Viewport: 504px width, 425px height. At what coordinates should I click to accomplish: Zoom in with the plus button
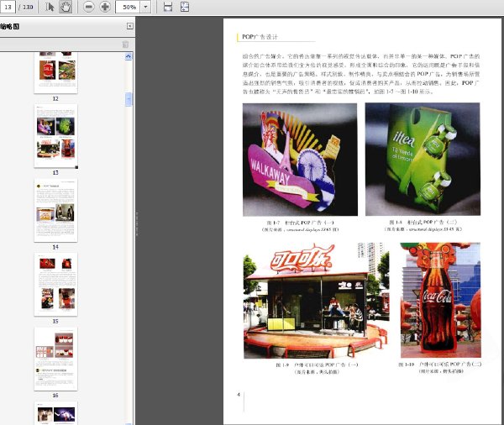pyautogui.click(x=105, y=7)
